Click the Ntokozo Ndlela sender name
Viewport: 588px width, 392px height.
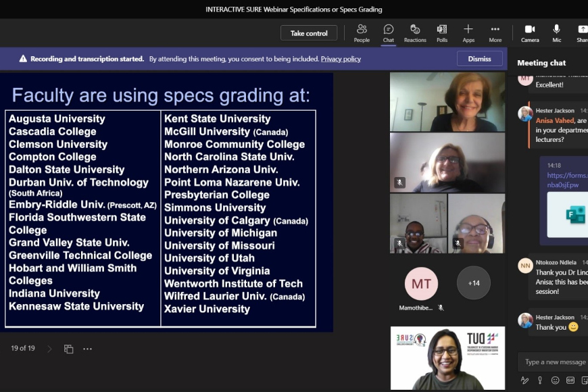pos(556,262)
